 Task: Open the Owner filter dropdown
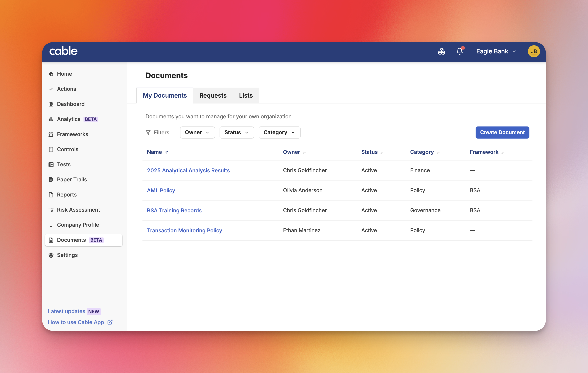click(x=197, y=132)
